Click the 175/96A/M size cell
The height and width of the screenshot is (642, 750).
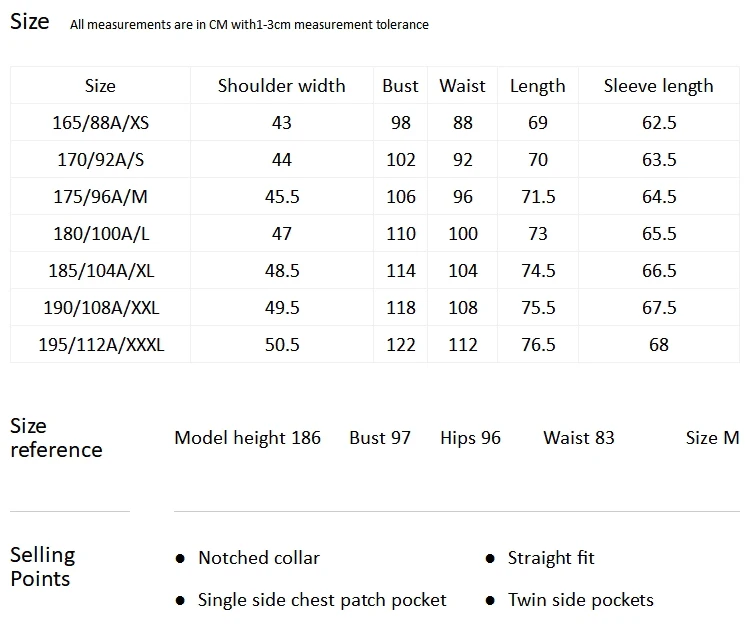coord(100,197)
